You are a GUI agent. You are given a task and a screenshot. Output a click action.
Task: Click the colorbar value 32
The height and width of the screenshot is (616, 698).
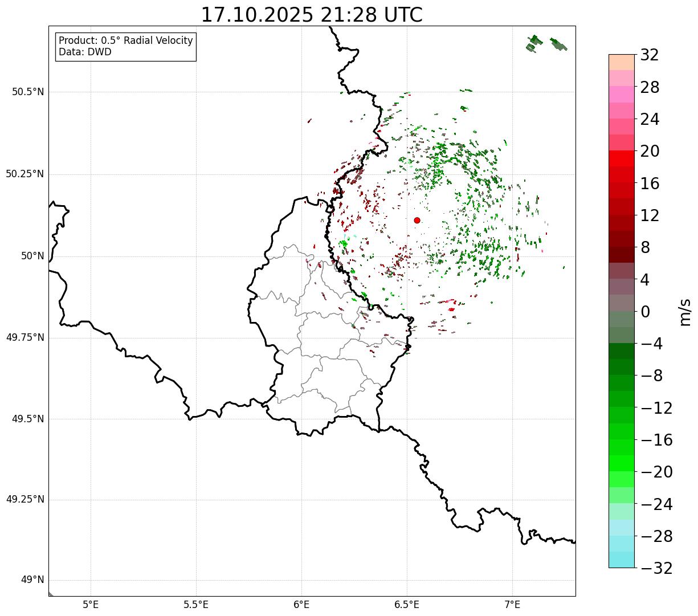[650, 55]
